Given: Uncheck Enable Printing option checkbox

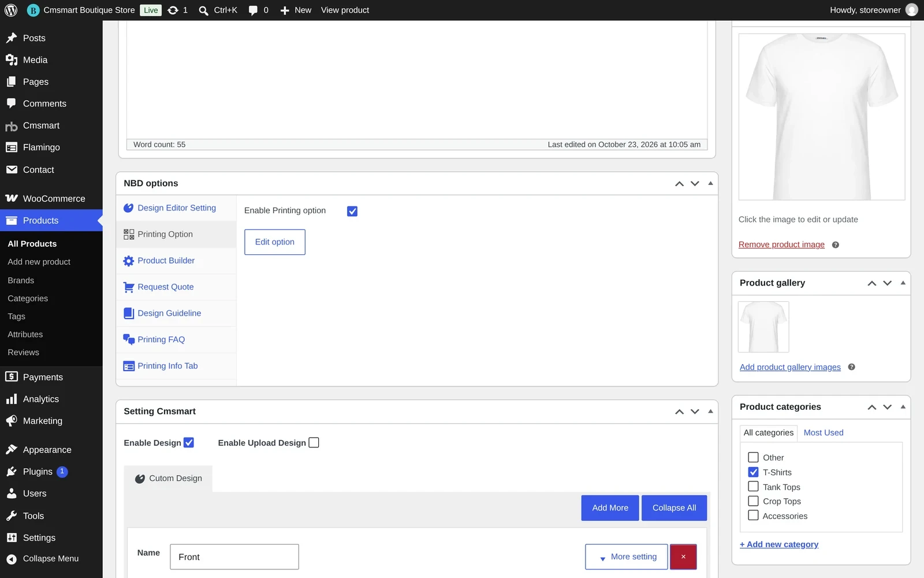Looking at the screenshot, I should pyautogui.click(x=352, y=212).
